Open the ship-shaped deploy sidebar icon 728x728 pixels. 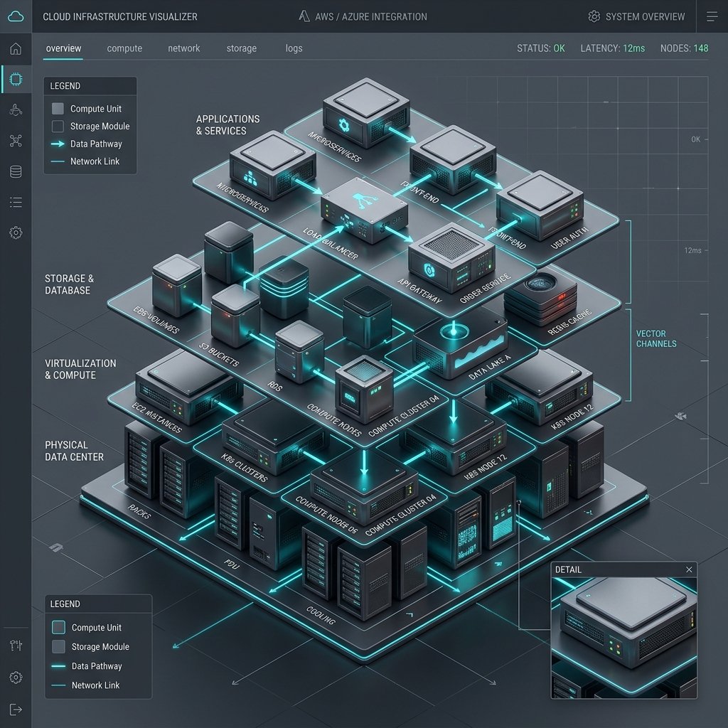tap(16, 109)
